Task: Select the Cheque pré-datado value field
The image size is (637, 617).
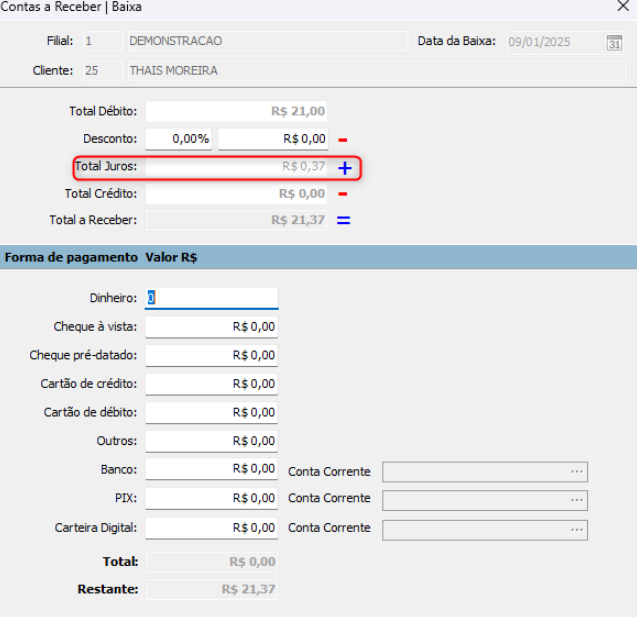Action: click(212, 355)
